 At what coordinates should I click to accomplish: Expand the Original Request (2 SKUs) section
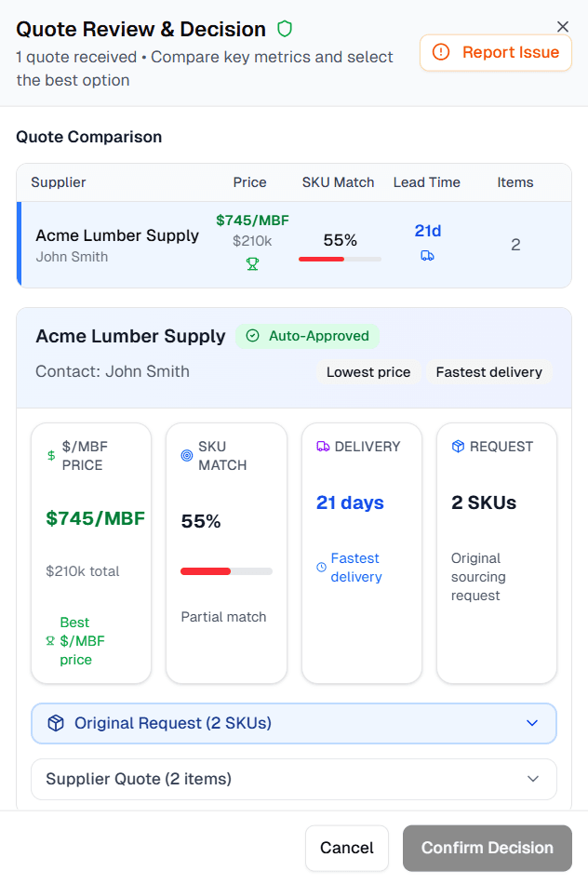(x=293, y=722)
